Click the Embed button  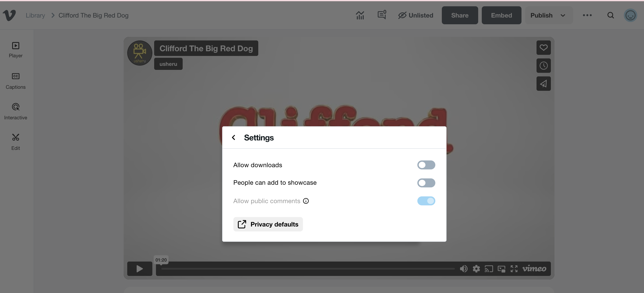point(501,15)
